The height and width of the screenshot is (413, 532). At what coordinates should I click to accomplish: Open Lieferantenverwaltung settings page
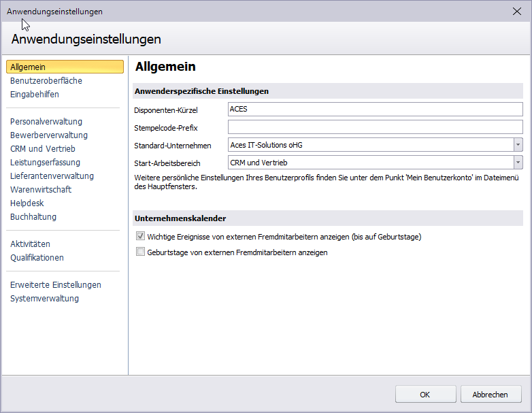point(52,176)
